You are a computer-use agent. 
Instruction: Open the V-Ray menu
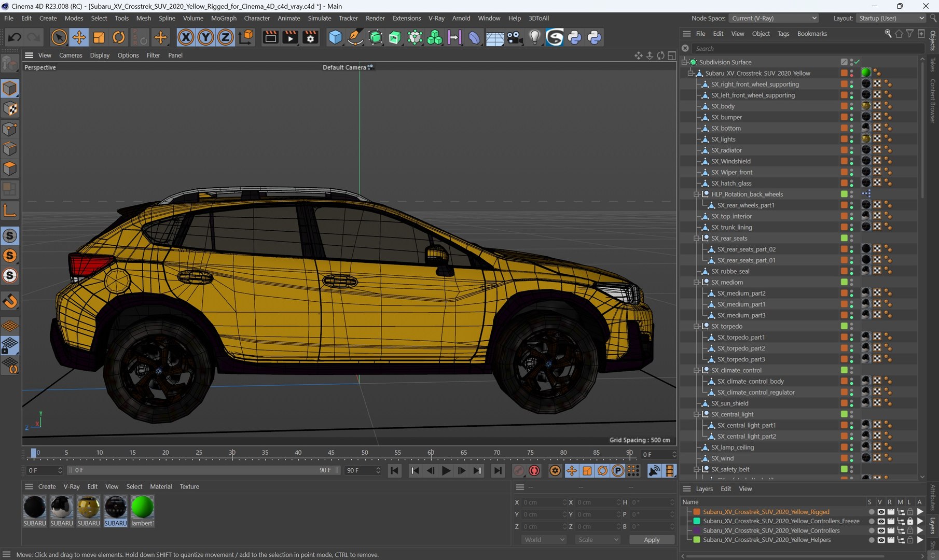click(x=436, y=18)
